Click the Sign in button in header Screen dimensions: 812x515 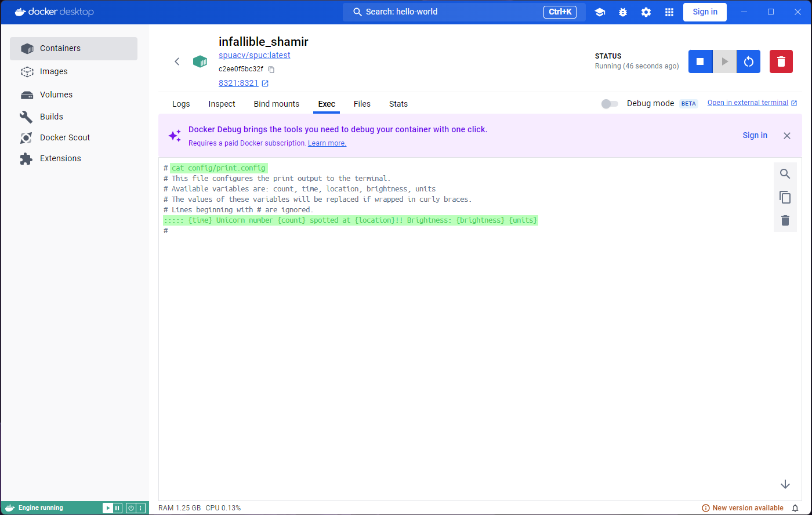[x=705, y=12]
